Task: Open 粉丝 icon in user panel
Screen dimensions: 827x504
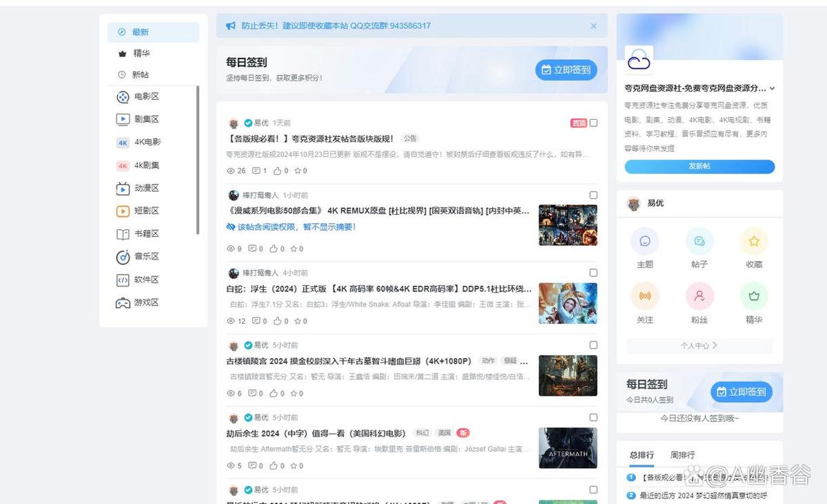Action: click(x=700, y=297)
